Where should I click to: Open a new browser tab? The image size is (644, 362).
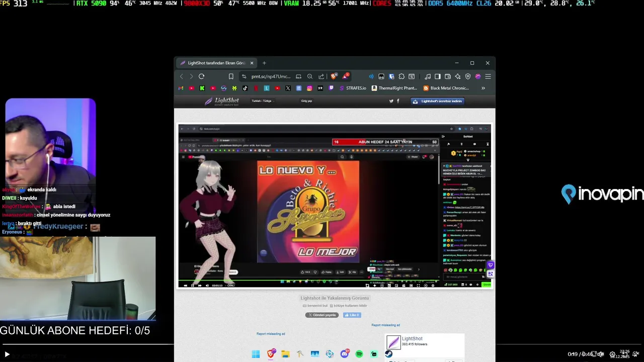264,63
